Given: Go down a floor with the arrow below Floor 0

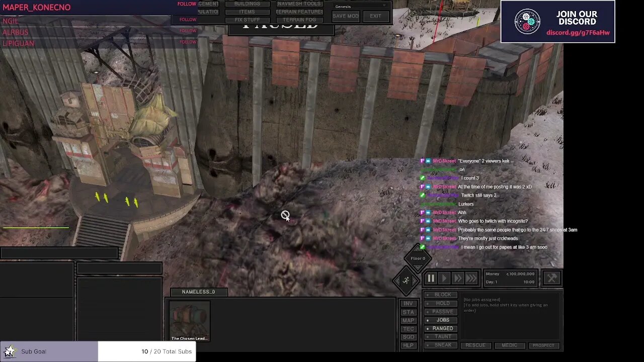Looking at the screenshot, I should [x=418, y=268].
